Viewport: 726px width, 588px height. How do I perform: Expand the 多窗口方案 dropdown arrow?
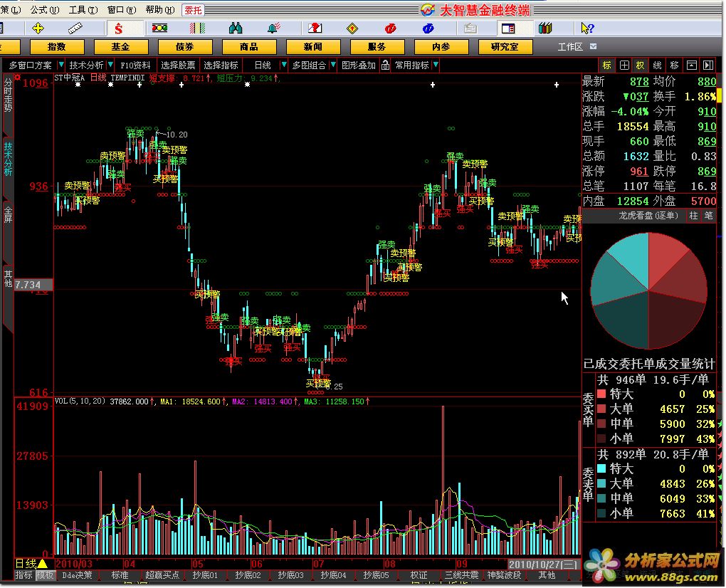(x=60, y=65)
